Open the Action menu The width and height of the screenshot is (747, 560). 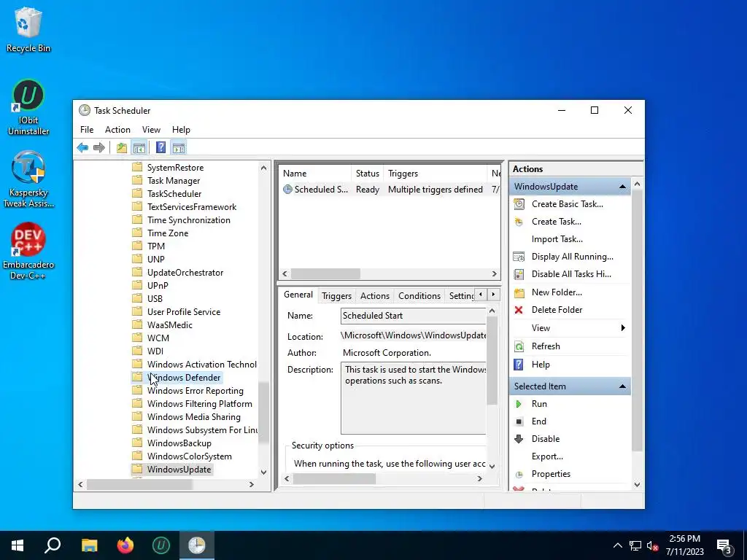[x=117, y=130]
